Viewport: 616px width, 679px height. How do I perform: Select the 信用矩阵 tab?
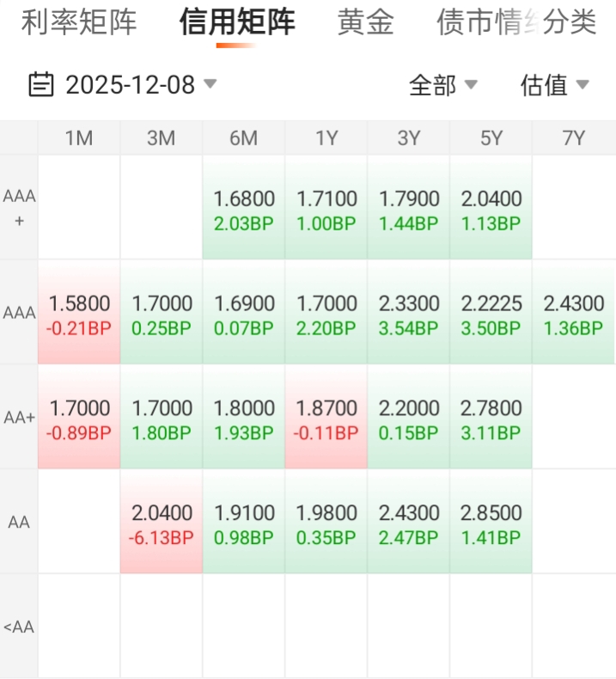237,22
